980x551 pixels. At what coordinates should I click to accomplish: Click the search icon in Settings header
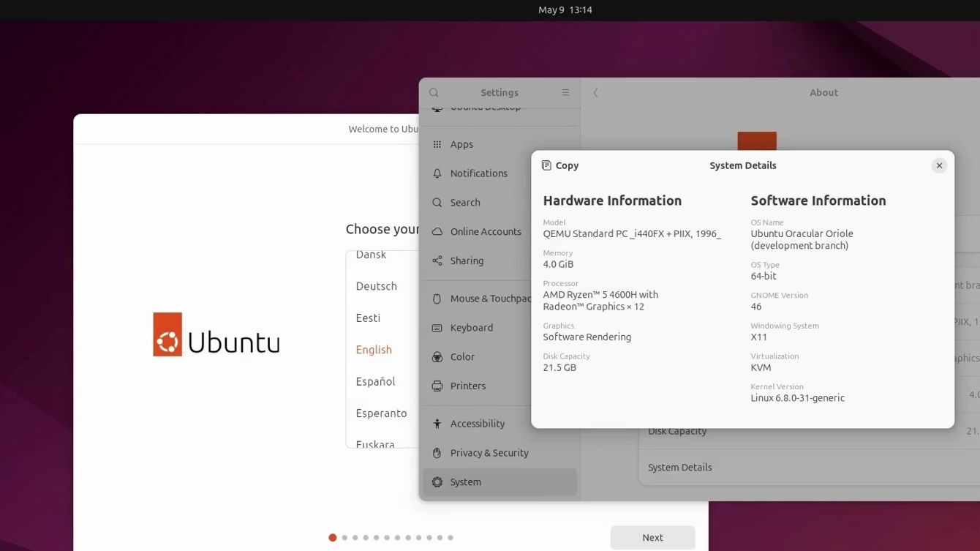[x=434, y=93]
